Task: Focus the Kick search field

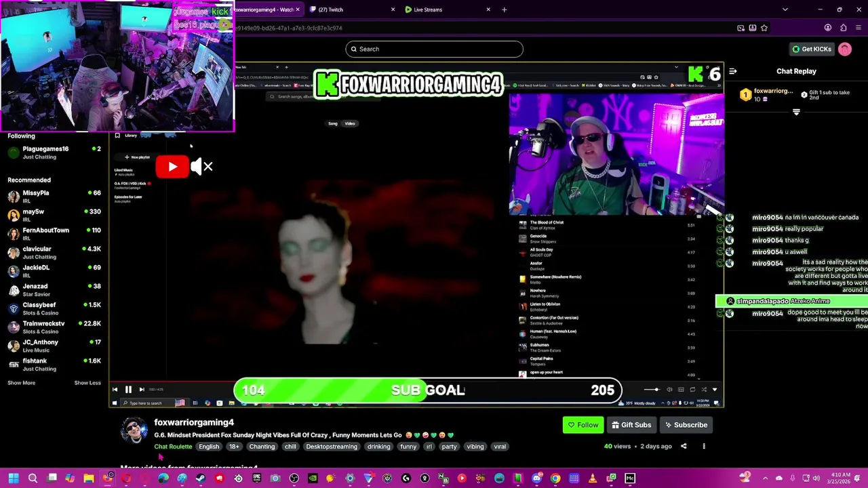Action: pos(434,49)
